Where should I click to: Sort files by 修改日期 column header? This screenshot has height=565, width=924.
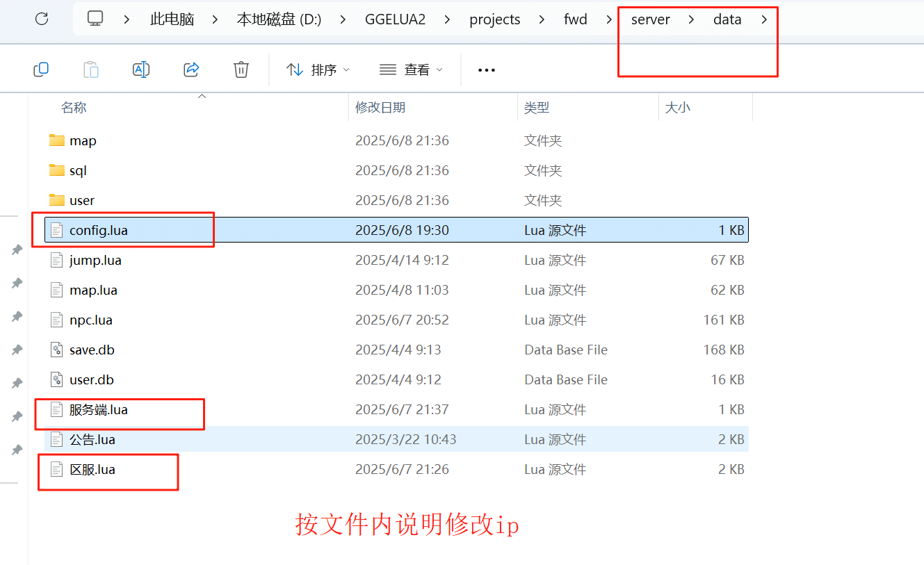(380, 107)
